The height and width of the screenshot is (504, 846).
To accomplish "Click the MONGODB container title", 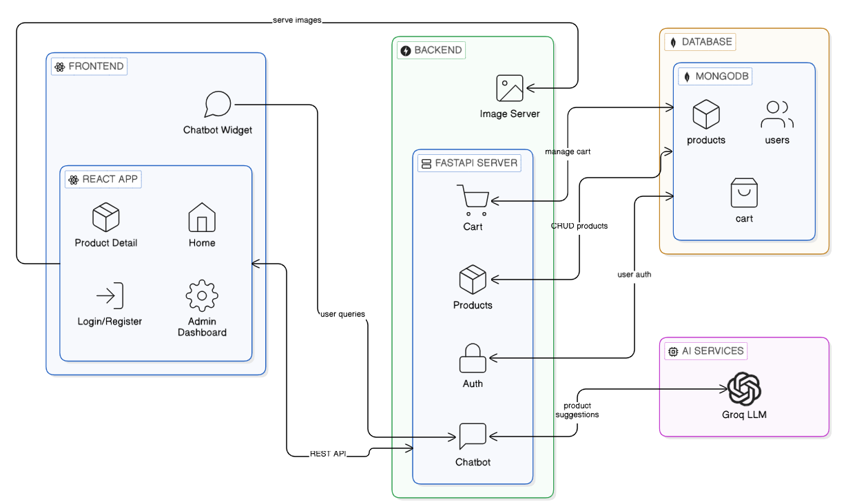I will (x=715, y=76).
